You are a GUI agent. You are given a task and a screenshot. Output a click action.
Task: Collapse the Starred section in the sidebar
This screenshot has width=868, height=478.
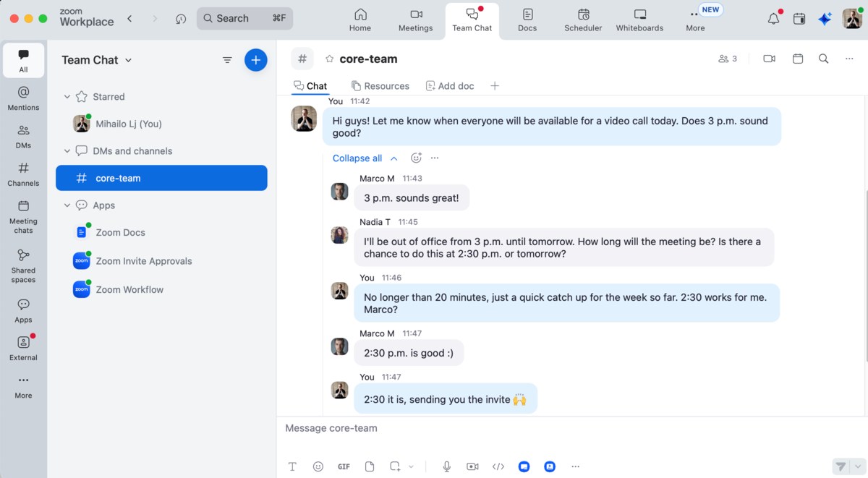click(x=67, y=96)
